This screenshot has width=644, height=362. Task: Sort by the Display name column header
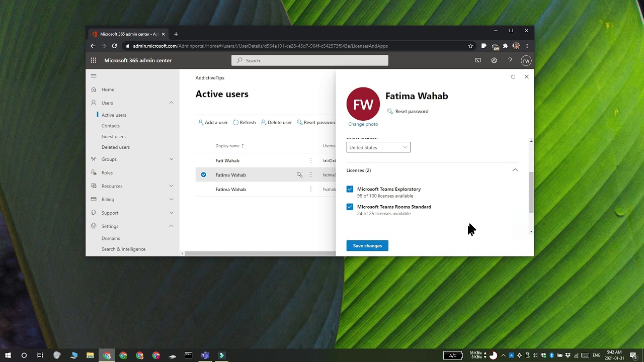[x=229, y=146]
